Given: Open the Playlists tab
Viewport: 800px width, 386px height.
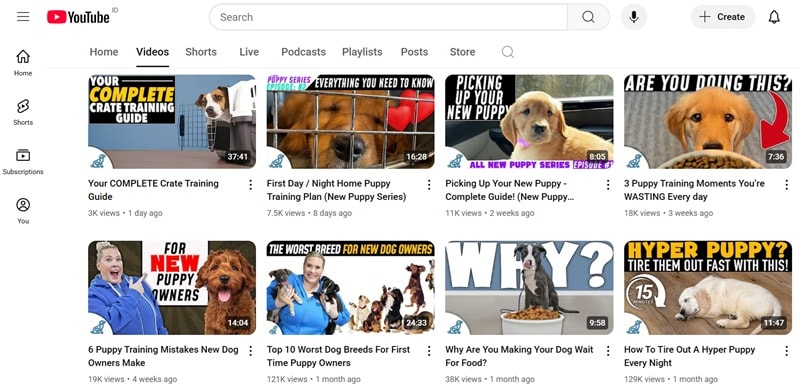Looking at the screenshot, I should [x=362, y=52].
